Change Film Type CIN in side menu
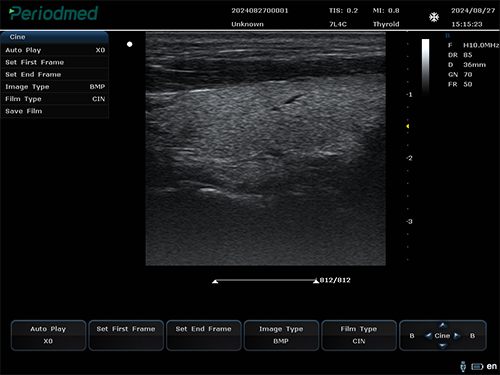Screen dimensions: 500x375 [x=55, y=99]
